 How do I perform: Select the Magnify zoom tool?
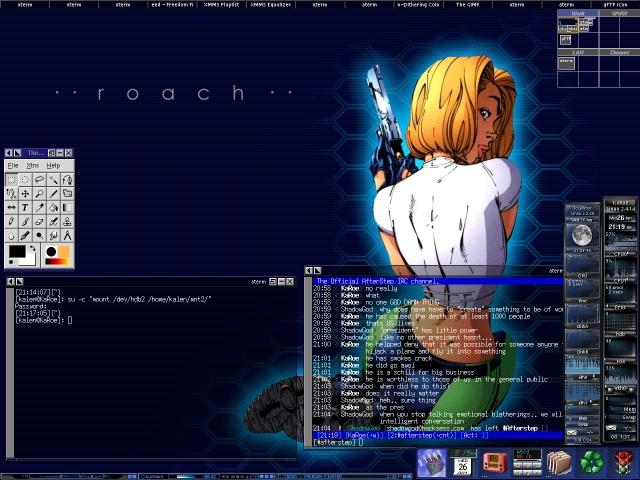(x=39, y=193)
